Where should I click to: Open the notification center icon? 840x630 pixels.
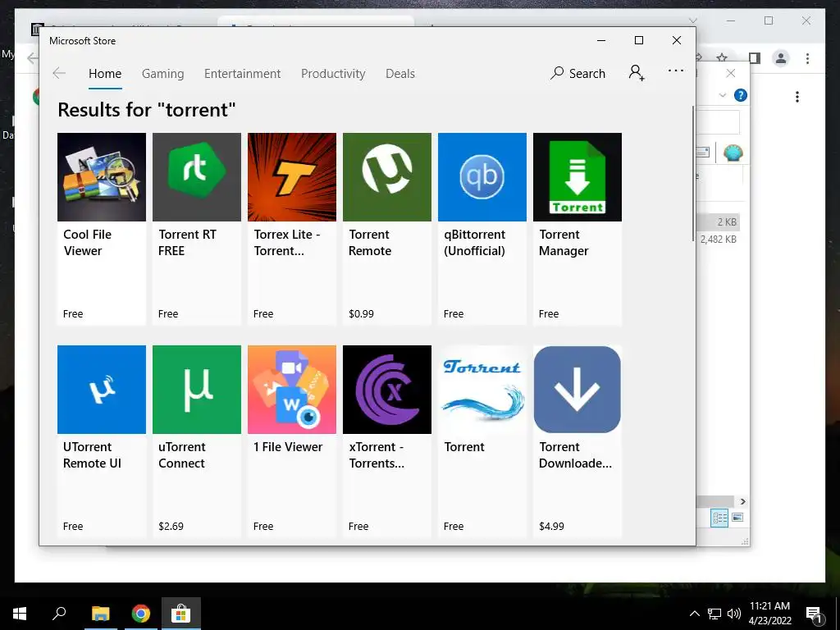click(814, 614)
